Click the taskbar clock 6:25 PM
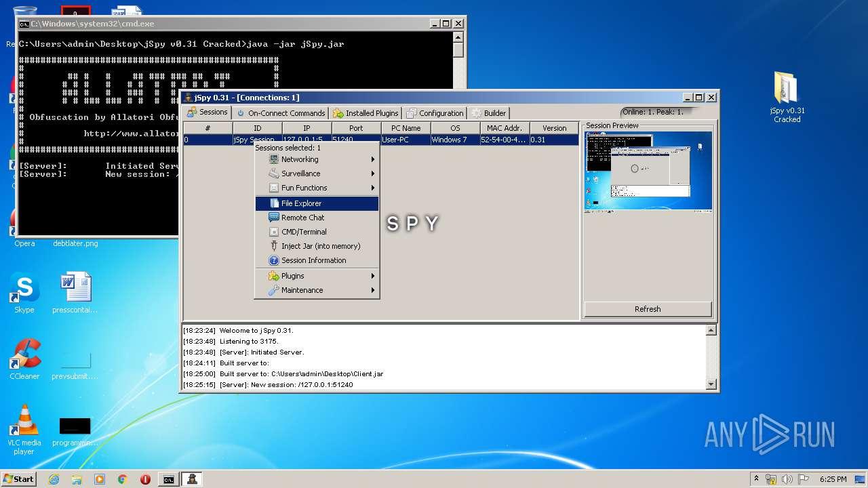The height and width of the screenshot is (488, 868). (x=833, y=479)
